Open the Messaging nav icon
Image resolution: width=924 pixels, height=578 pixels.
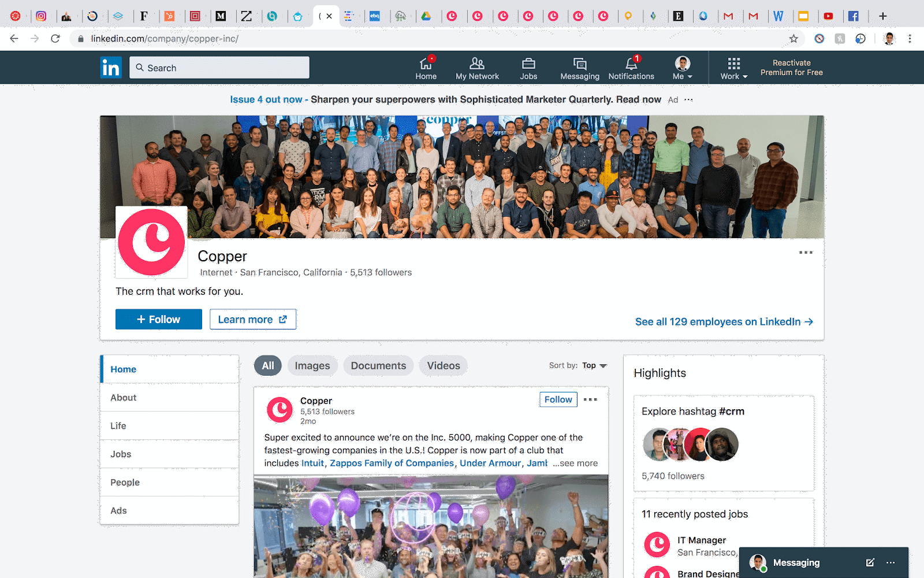click(580, 68)
